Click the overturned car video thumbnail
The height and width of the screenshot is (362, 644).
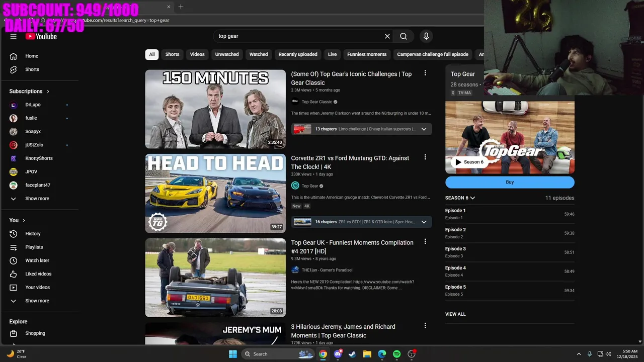[215, 278]
